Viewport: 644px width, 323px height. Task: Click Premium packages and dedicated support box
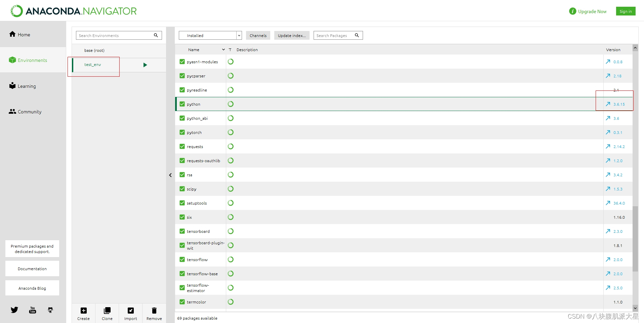32,249
